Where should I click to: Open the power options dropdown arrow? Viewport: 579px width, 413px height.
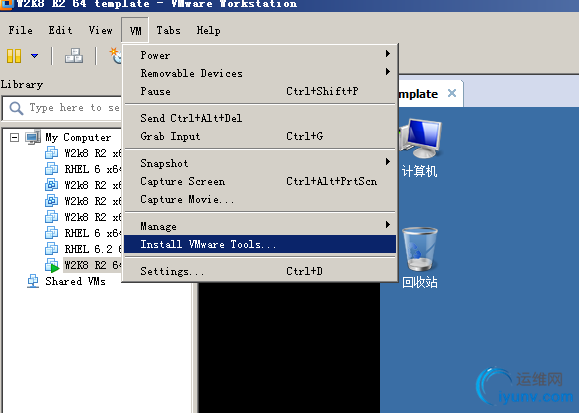click(x=34, y=56)
